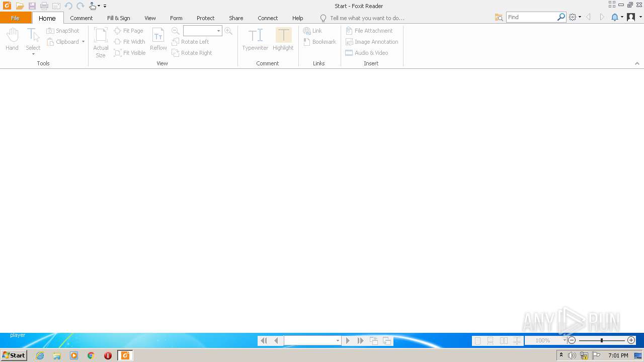
Task: Click the status bar zoom out minus
Action: 572,340
